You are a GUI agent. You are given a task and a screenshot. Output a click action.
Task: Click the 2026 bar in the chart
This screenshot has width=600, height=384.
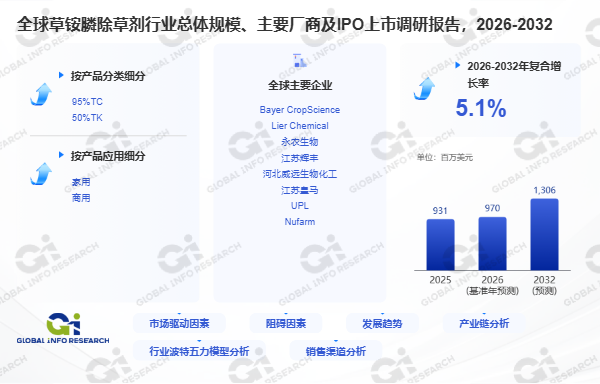(x=492, y=244)
